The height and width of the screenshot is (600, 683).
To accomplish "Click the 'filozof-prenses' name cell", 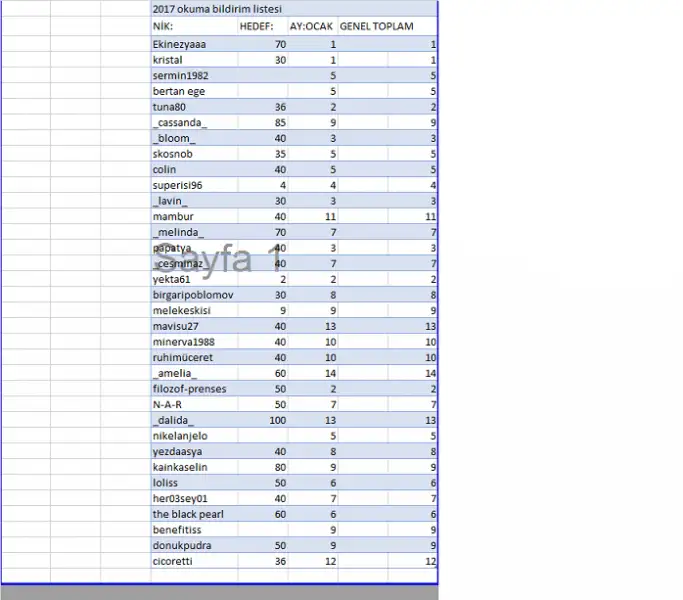I will [192, 388].
